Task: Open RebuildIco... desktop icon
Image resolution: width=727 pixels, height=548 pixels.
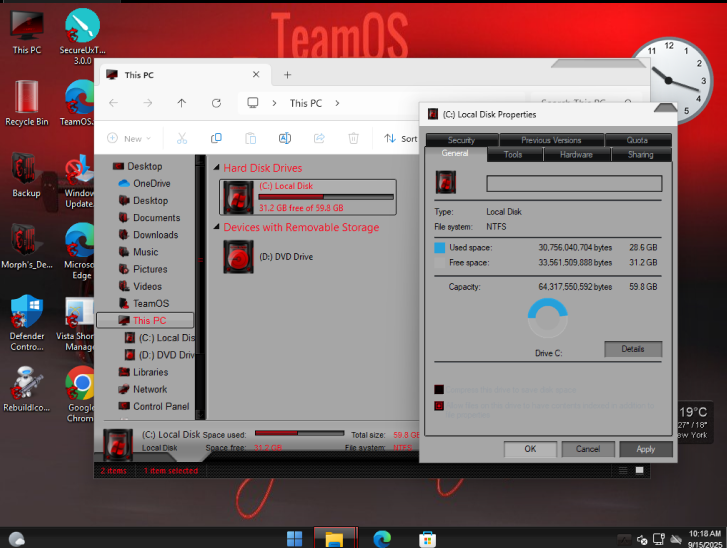Action: [26, 389]
